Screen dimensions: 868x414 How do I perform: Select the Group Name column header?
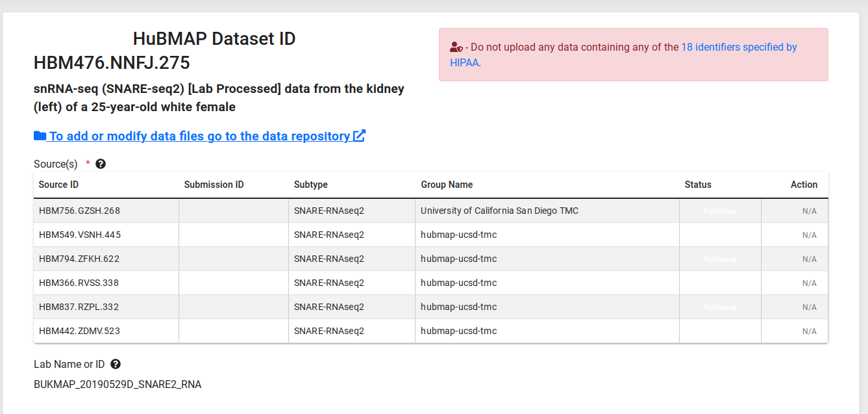pyautogui.click(x=447, y=185)
